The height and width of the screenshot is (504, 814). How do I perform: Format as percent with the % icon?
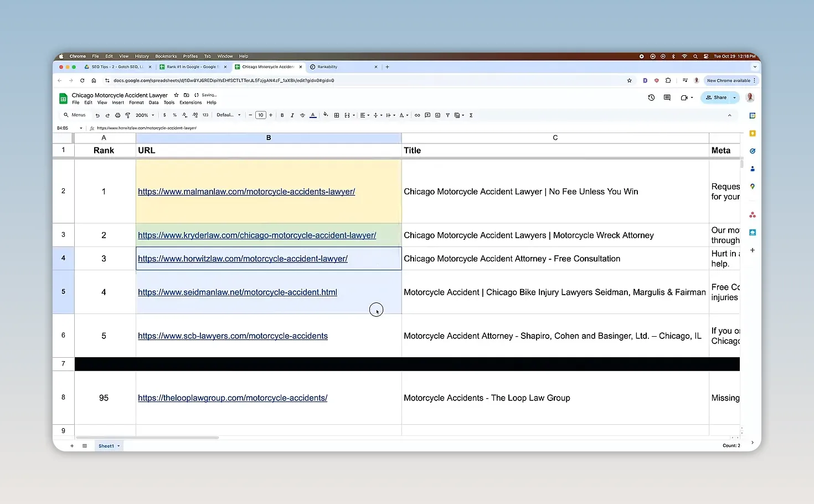pos(174,115)
